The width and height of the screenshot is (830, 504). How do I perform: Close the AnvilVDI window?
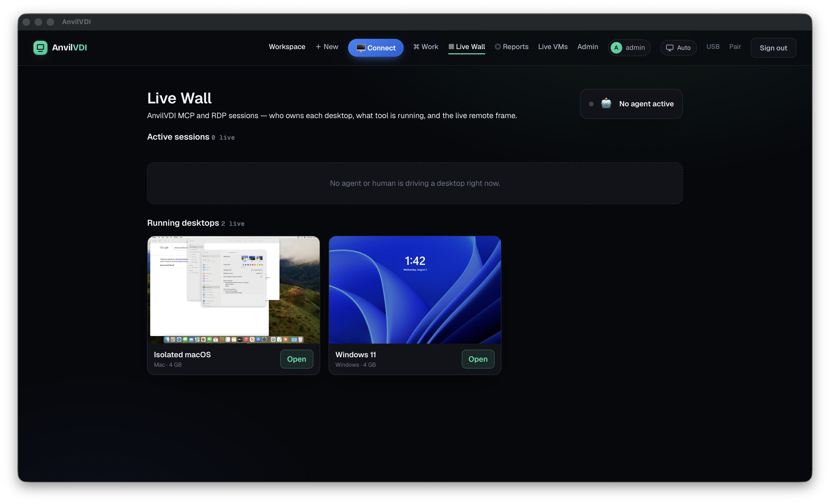(26, 22)
